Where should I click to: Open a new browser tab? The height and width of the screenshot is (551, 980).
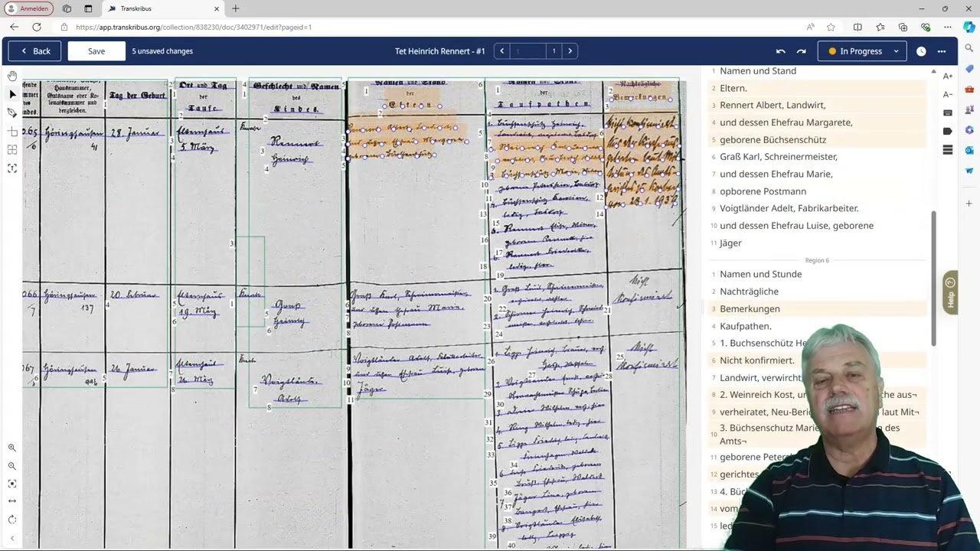(235, 8)
